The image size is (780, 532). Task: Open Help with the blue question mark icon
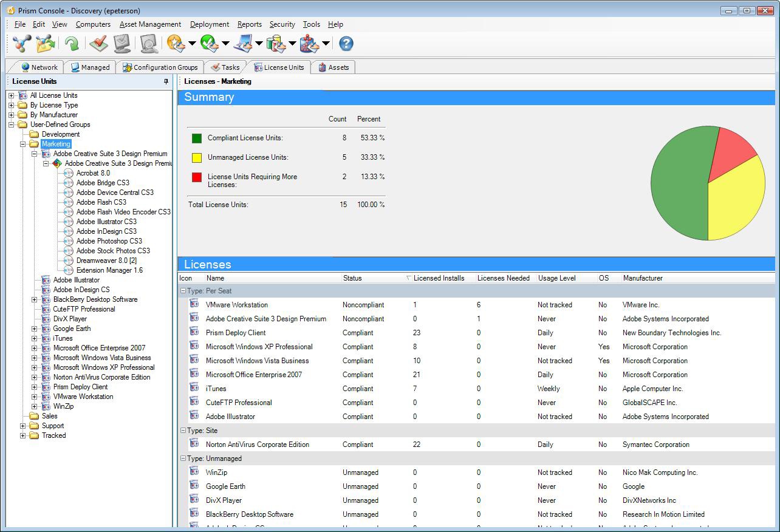click(x=346, y=43)
